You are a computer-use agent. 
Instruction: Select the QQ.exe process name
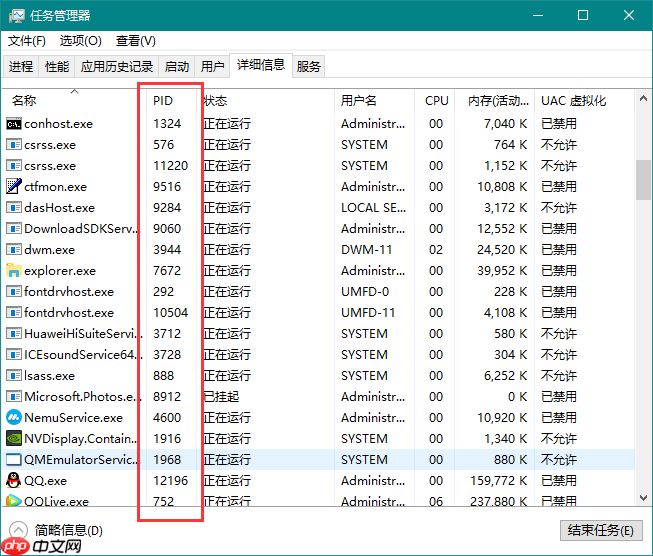45,481
